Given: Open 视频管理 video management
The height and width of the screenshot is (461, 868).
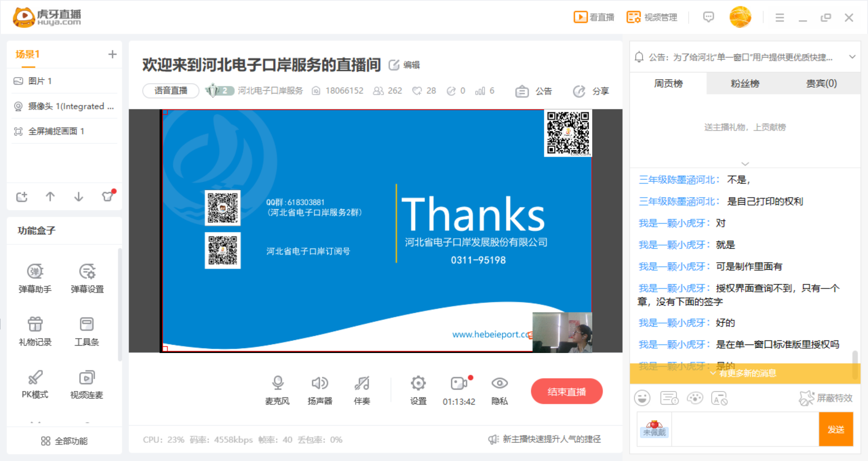Looking at the screenshot, I should point(651,17).
